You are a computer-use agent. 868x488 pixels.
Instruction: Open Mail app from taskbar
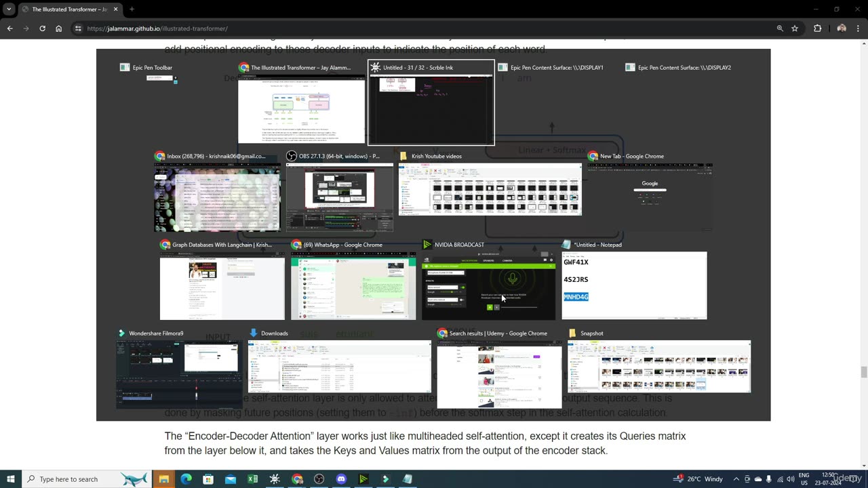tap(231, 479)
